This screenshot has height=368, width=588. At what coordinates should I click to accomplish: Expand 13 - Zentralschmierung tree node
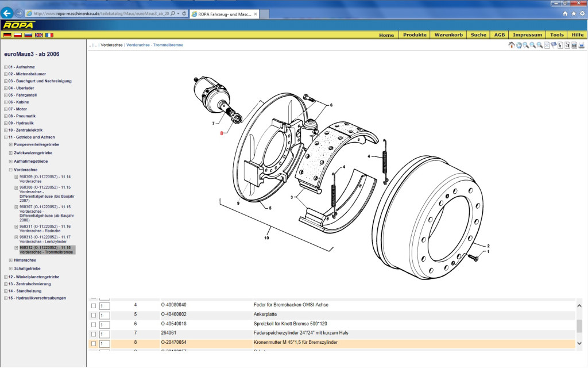coord(6,284)
